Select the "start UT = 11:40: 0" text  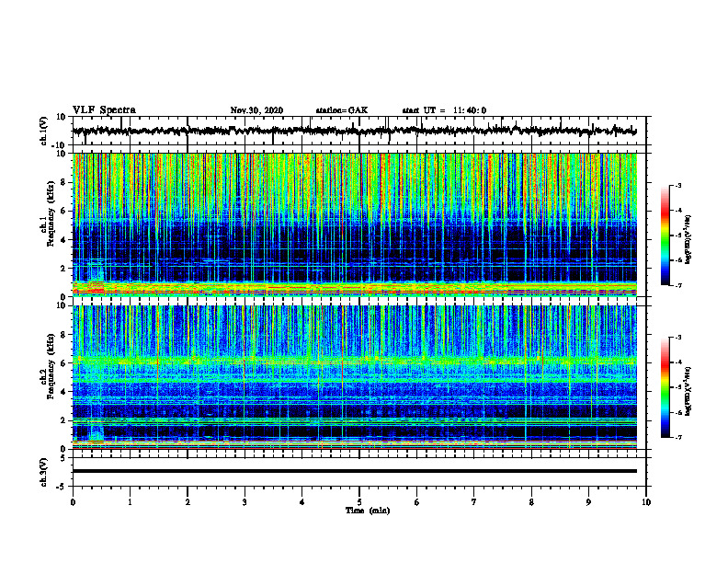point(444,110)
